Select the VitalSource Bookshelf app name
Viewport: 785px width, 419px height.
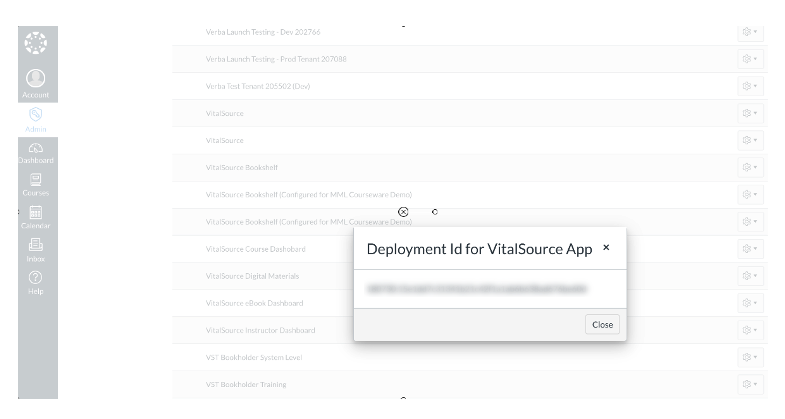click(x=241, y=168)
